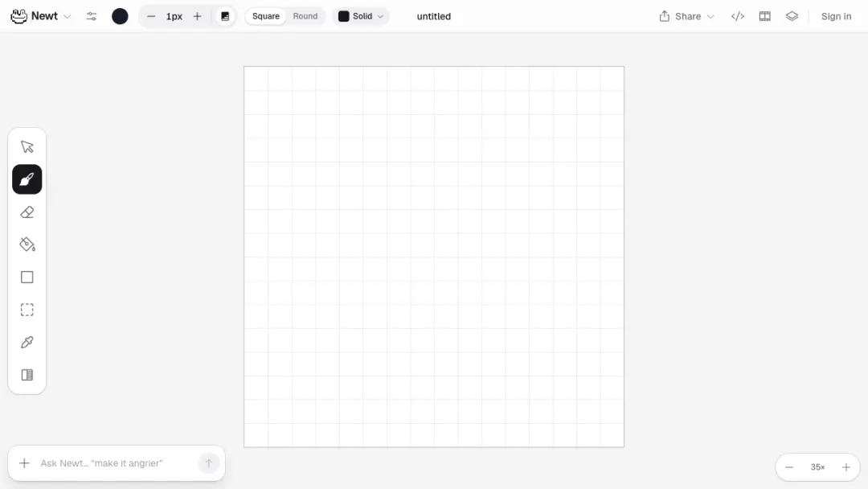
Task: Open the current color swatch
Action: 120,17
